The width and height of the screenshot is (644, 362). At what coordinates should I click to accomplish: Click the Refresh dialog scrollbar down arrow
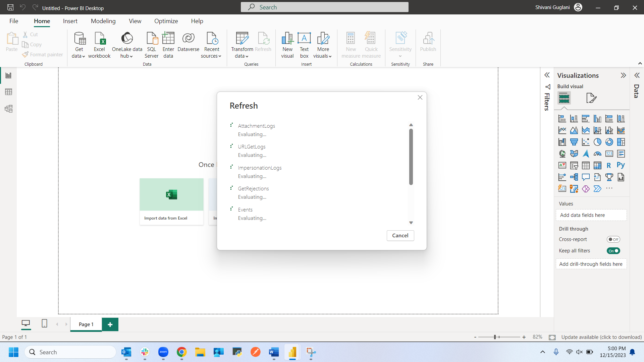pos(411,223)
